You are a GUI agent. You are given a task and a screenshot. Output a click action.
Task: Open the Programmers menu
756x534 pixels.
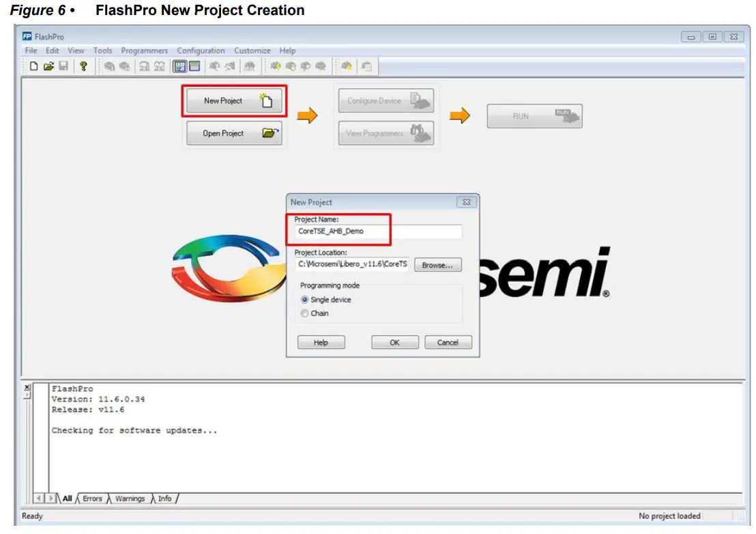point(145,50)
